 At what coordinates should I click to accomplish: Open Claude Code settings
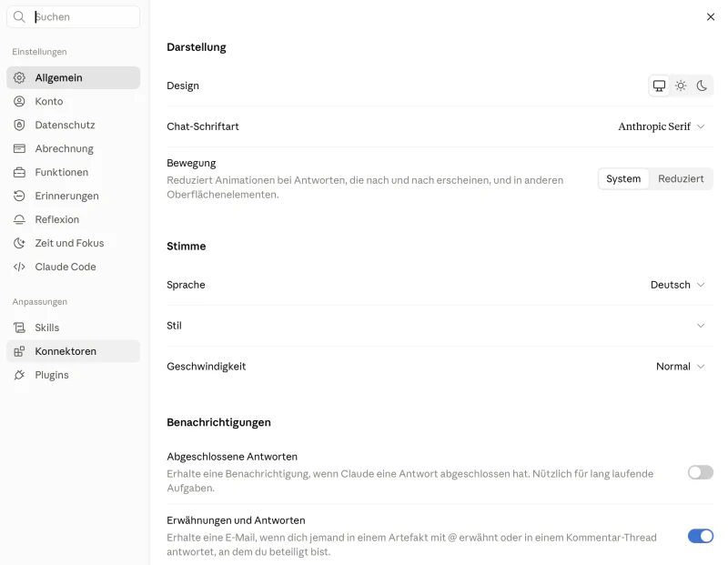(x=74, y=267)
